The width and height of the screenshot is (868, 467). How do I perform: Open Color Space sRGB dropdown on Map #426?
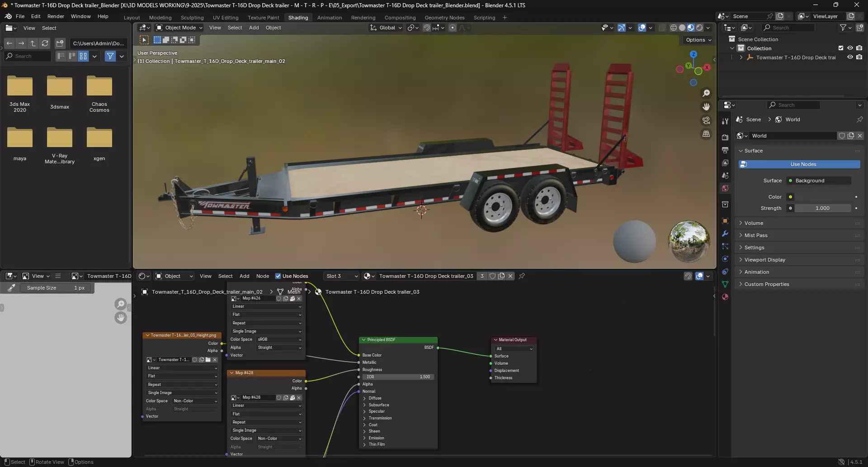tap(279, 339)
